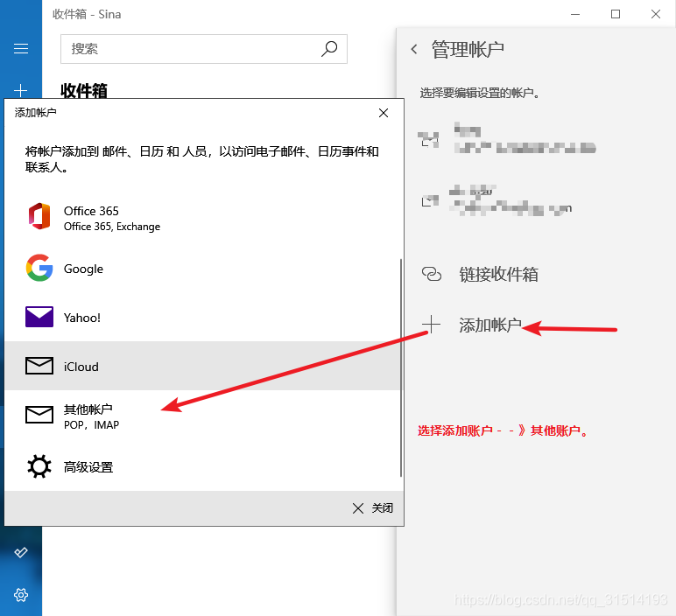Close the mail app window
The height and width of the screenshot is (616, 676).
[x=656, y=14]
